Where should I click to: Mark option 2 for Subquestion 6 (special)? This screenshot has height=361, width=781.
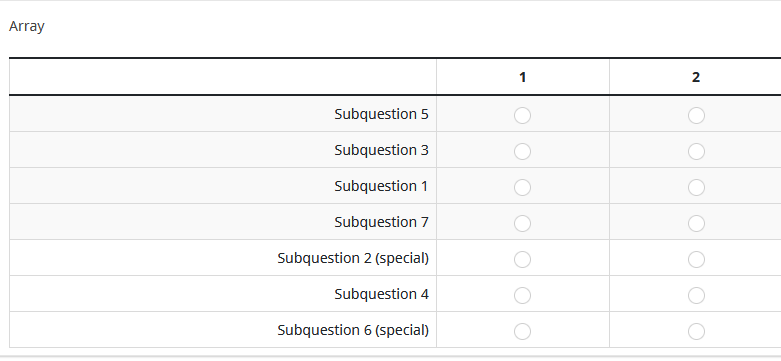click(x=696, y=331)
